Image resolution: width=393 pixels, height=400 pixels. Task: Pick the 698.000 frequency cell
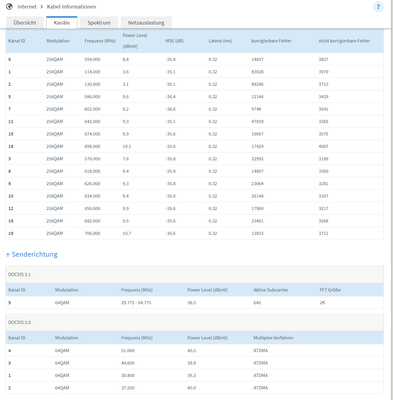tap(92, 146)
